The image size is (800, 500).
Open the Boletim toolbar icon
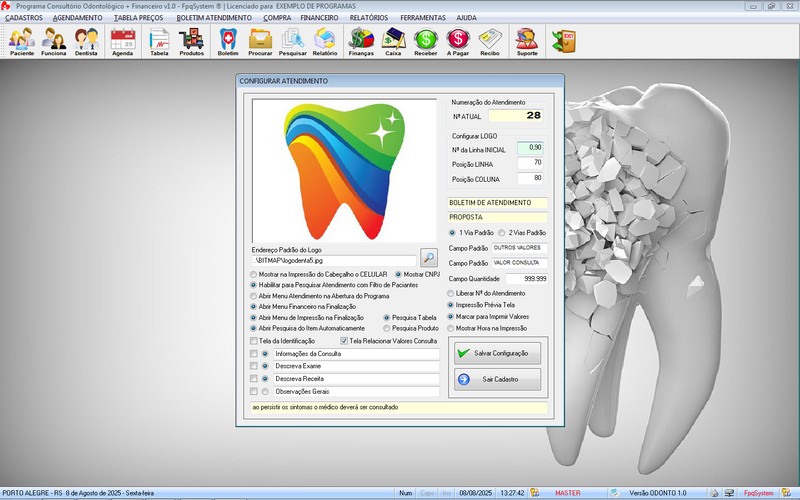point(228,41)
